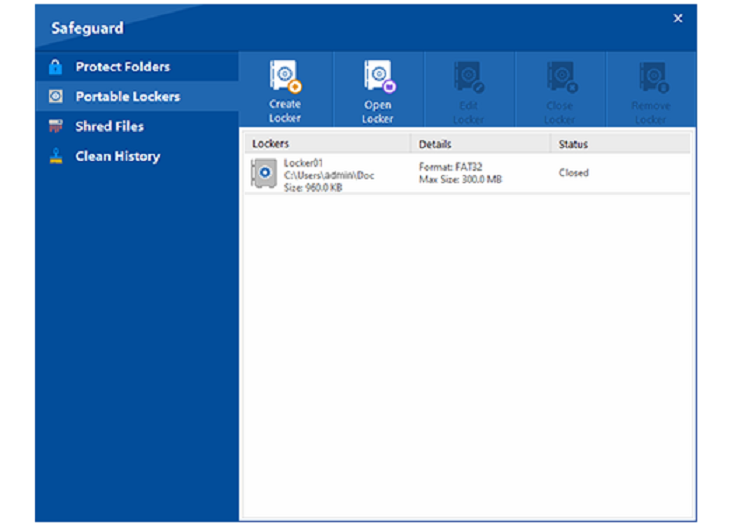Click the padlock icon beside Protect Folders
Viewport: 735px width, 525px height.
pos(55,67)
